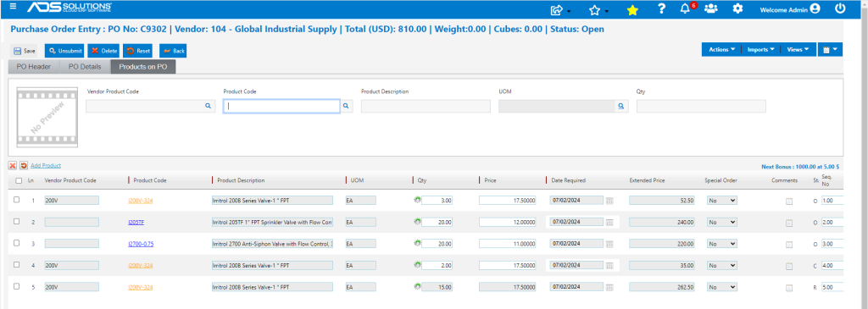Open I205TF product code link

point(136,222)
